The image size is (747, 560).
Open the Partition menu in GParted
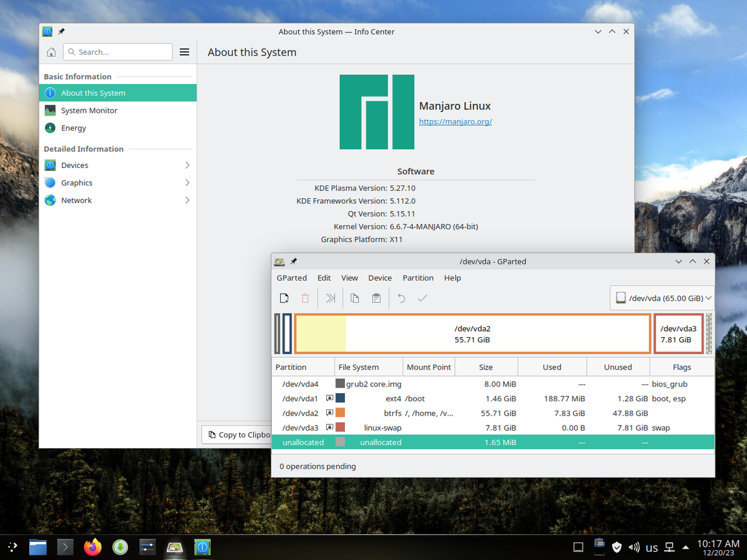418,278
